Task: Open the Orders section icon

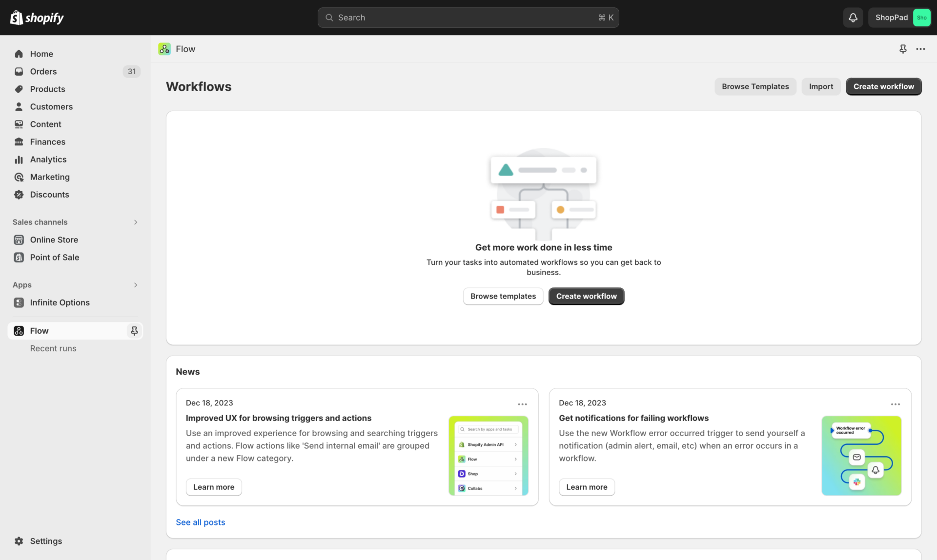Action: (x=19, y=71)
